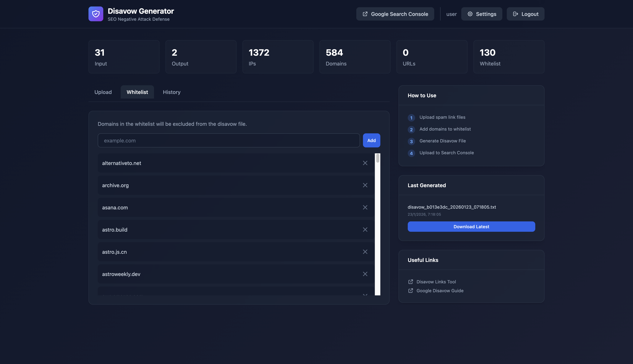This screenshot has height=364, width=633.
Task: Remove astroweekly.dev from the whitelist
Action: click(365, 274)
